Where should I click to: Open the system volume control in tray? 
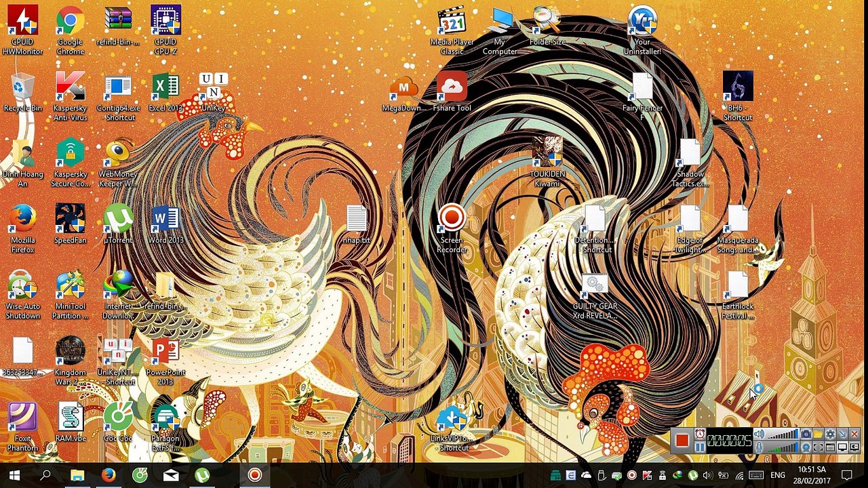coord(708,475)
